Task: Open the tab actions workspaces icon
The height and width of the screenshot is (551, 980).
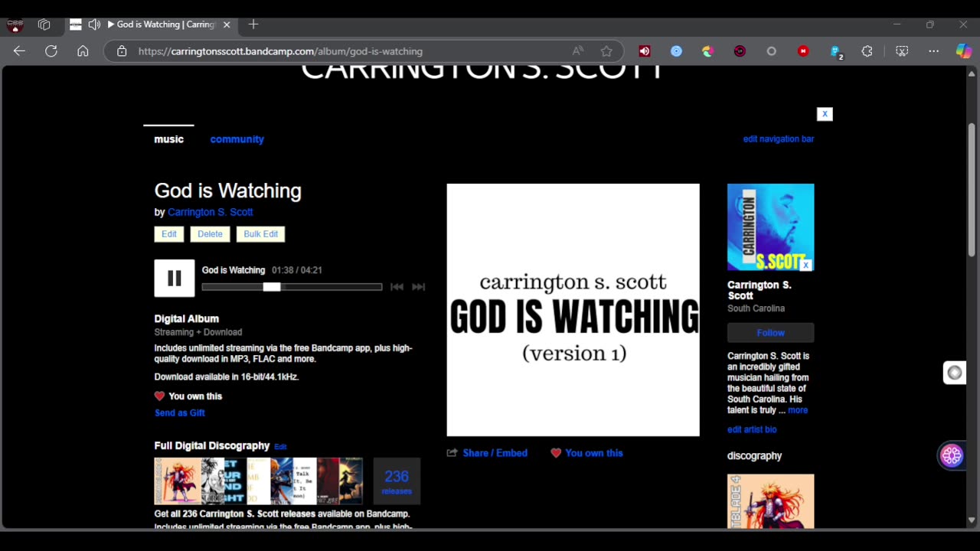Action: click(x=44, y=24)
